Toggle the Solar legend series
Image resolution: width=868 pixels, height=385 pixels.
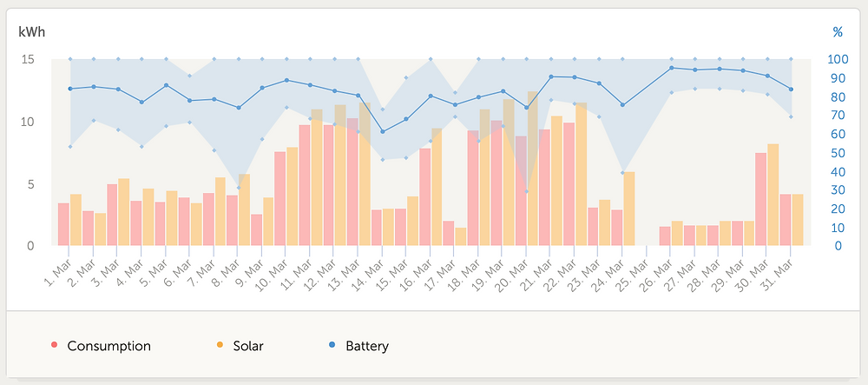[240, 346]
